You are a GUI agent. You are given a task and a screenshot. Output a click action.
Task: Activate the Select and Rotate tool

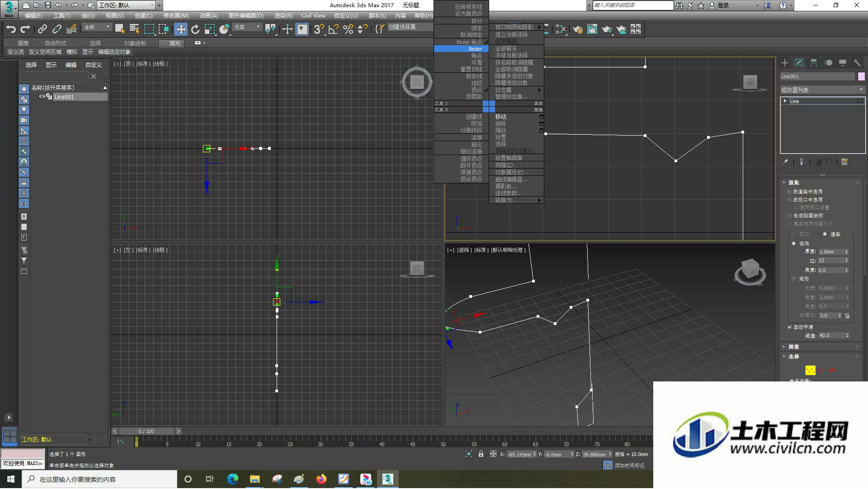click(195, 29)
